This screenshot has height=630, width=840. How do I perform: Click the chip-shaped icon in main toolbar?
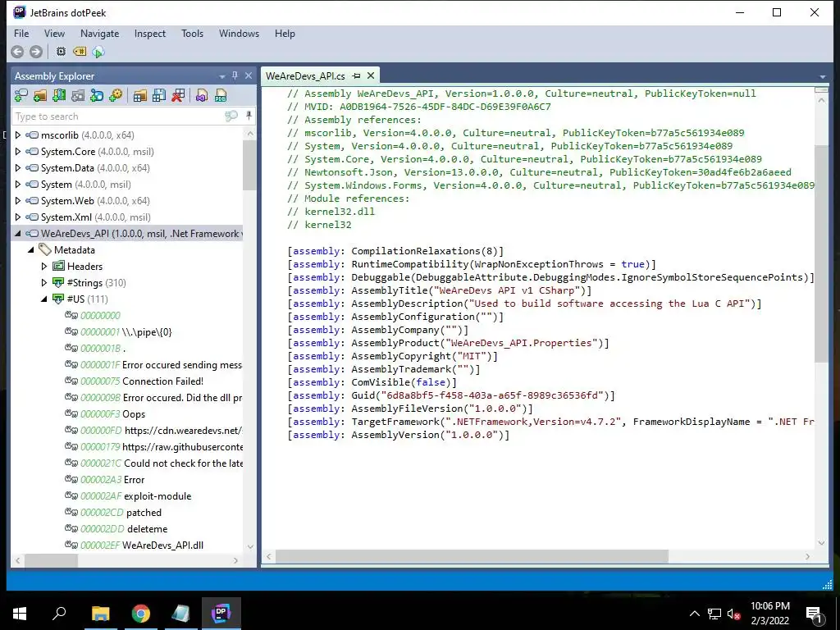click(x=61, y=52)
